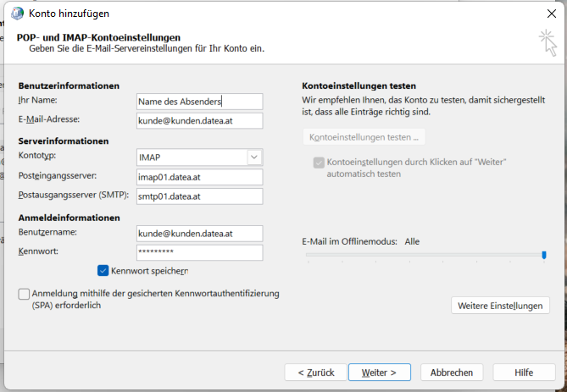The image size is (567, 392).
Task: Click into the Benutzername field
Action: pos(199,233)
